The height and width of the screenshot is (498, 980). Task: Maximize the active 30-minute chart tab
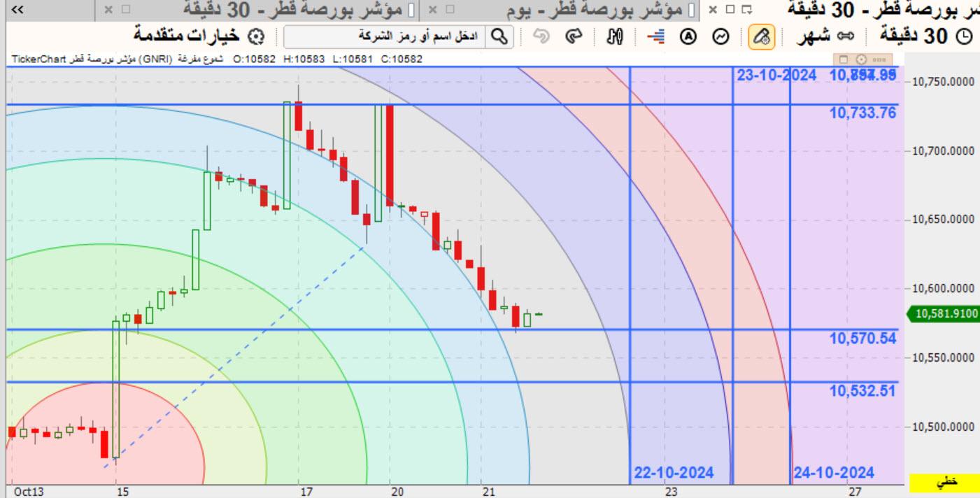point(730,10)
